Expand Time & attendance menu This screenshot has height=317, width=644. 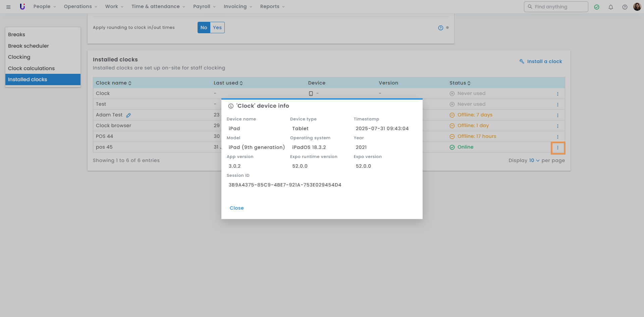[158, 7]
